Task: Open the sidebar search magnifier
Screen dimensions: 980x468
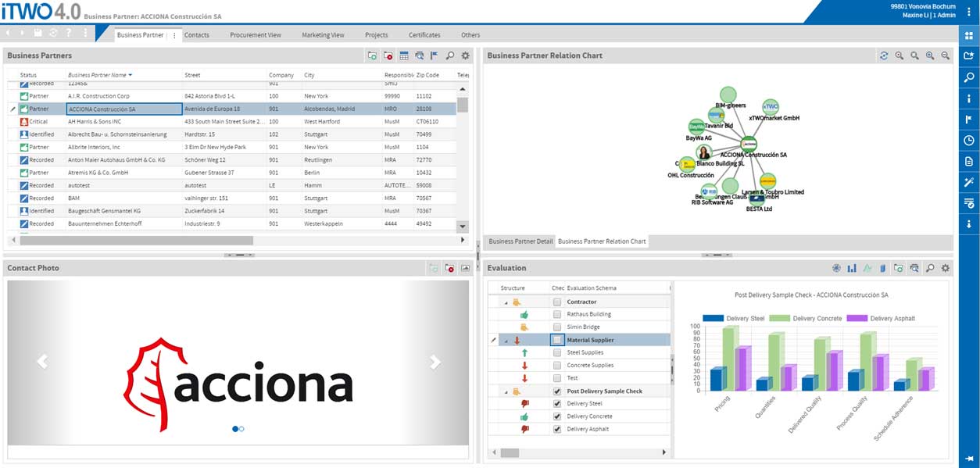Action: (x=969, y=77)
